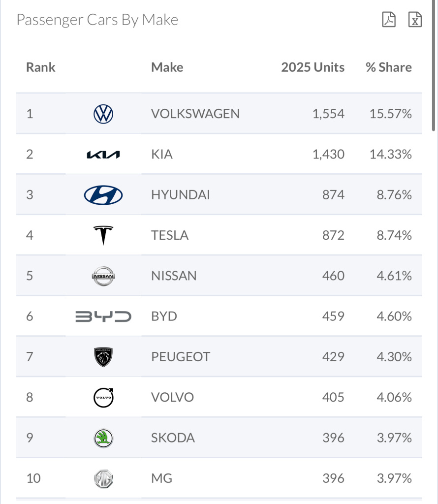Screen dimensions: 438x504
Task: Select the MG octagon logo
Action: (x=103, y=478)
